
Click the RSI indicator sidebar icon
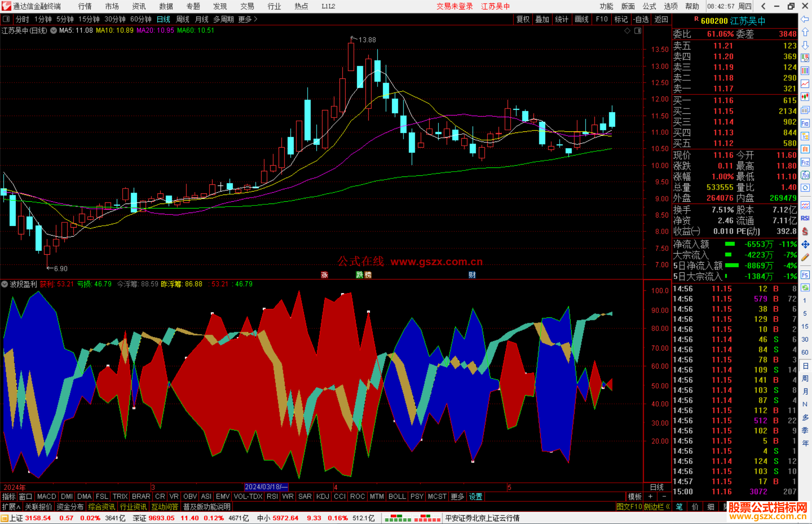click(805, 218)
